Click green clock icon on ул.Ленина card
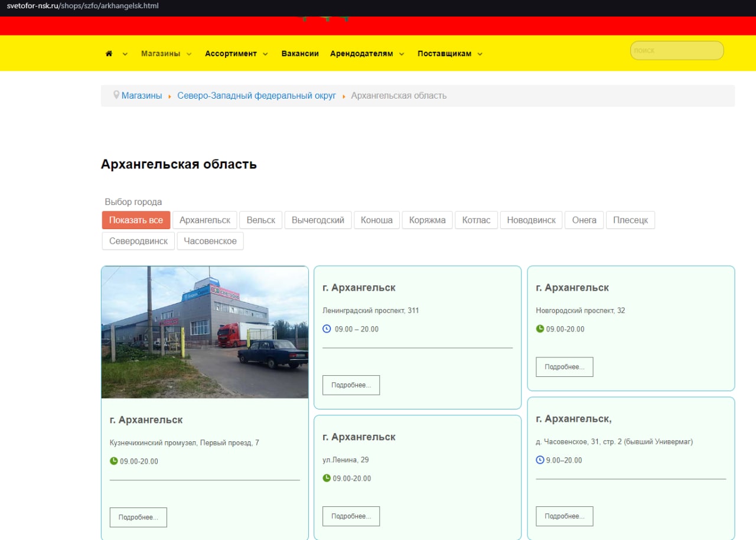The height and width of the screenshot is (540, 756). (327, 478)
